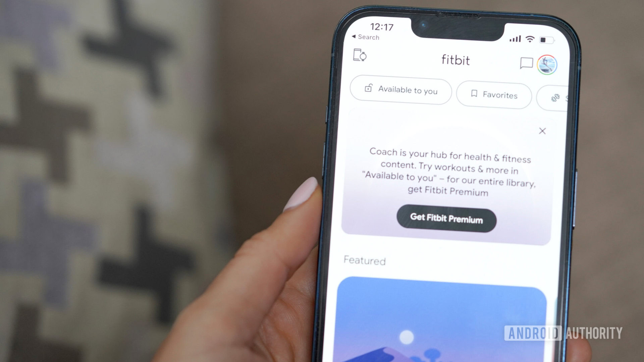Toggle Available to you filter selection
Image resolution: width=644 pixels, height=362 pixels.
pyautogui.click(x=400, y=91)
